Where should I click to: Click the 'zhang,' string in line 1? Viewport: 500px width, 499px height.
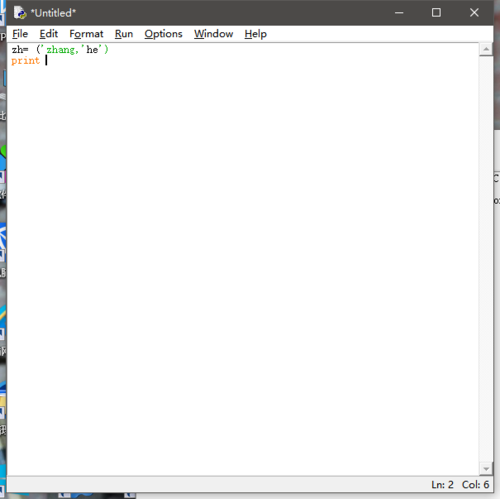[x=62, y=50]
